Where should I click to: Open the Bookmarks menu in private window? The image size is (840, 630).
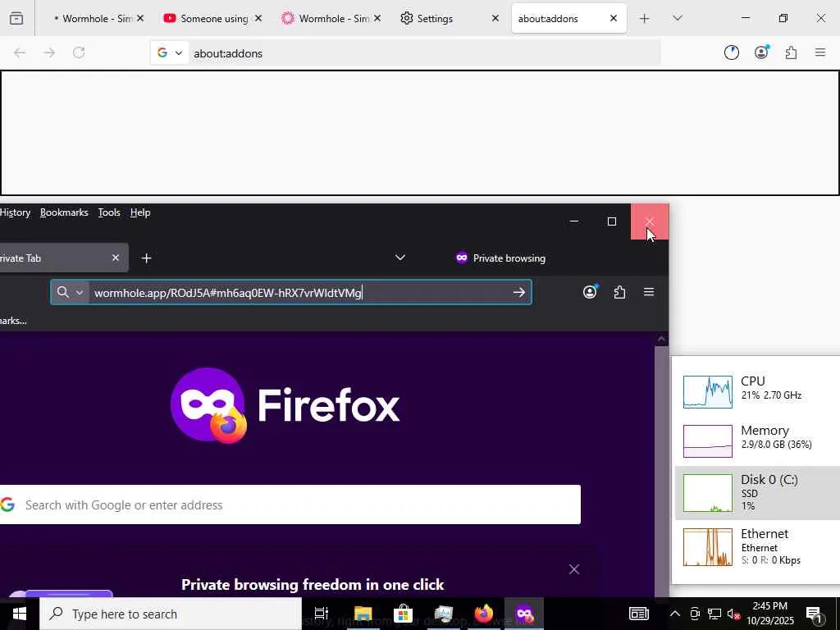coord(64,212)
